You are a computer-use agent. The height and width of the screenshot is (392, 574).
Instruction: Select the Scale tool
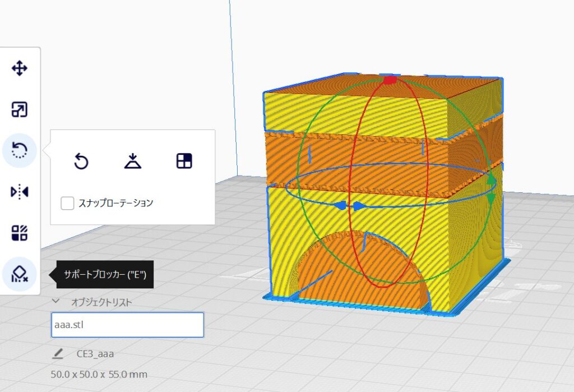pyautogui.click(x=20, y=110)
